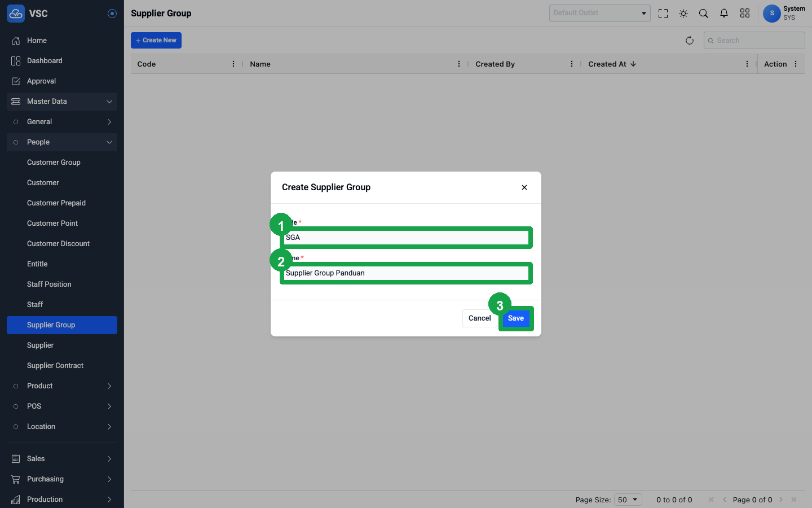Open the Approval page
This screenshot has height=508, width=812.
[x=62, y=81]
